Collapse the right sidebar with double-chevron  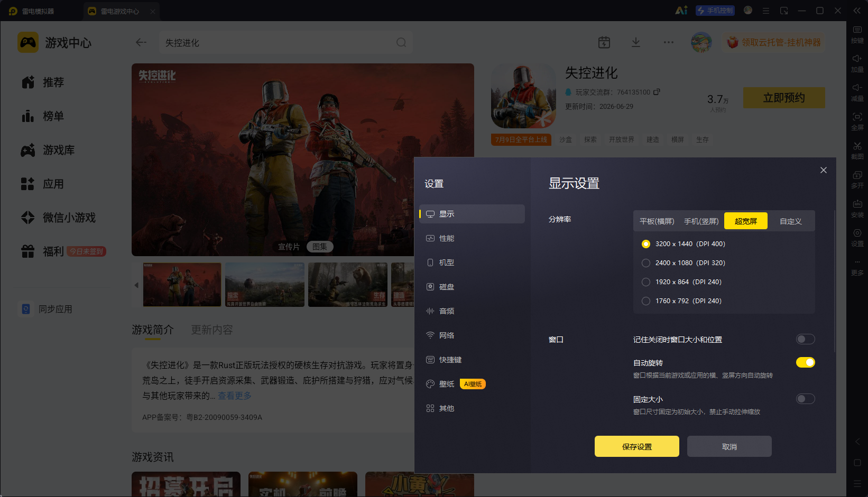[857, 11]
